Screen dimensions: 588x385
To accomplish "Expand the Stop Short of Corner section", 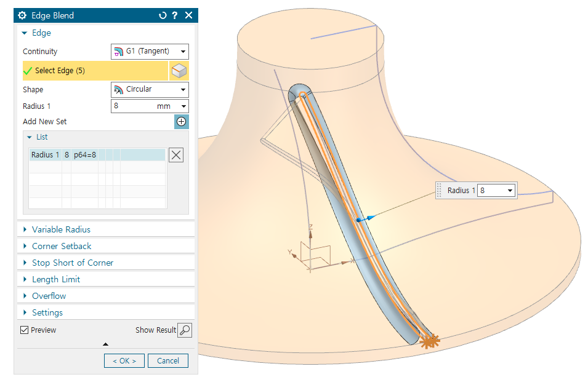I will [73, 263].
